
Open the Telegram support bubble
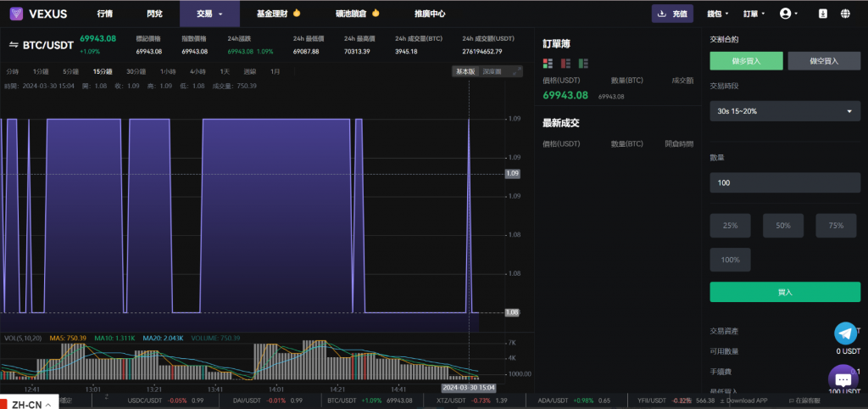[845, 334]
